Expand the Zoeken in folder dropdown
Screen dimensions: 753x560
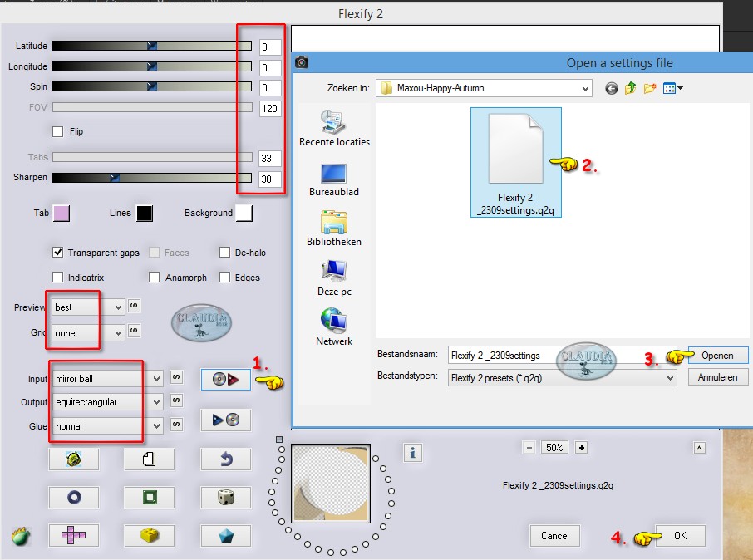pos(484,88)
